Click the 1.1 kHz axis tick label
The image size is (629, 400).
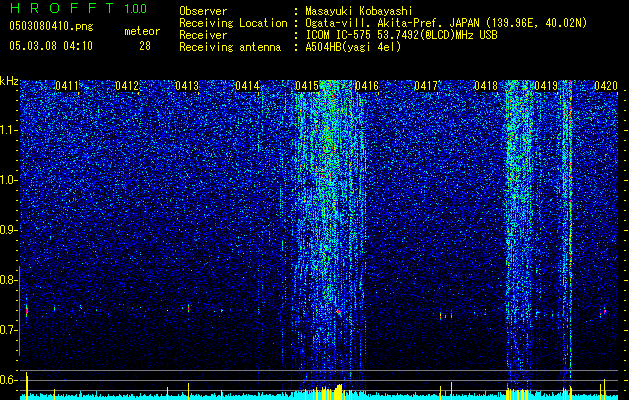tap(9, 130)
